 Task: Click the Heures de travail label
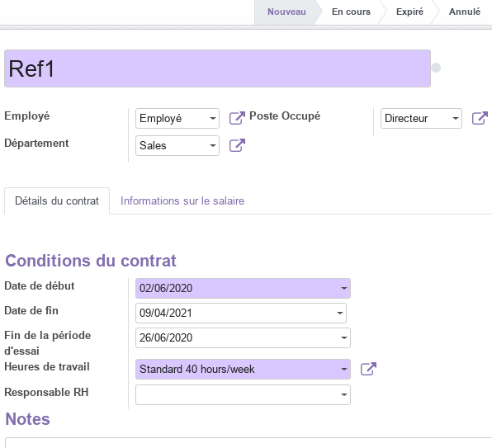(x=47, y=367)
